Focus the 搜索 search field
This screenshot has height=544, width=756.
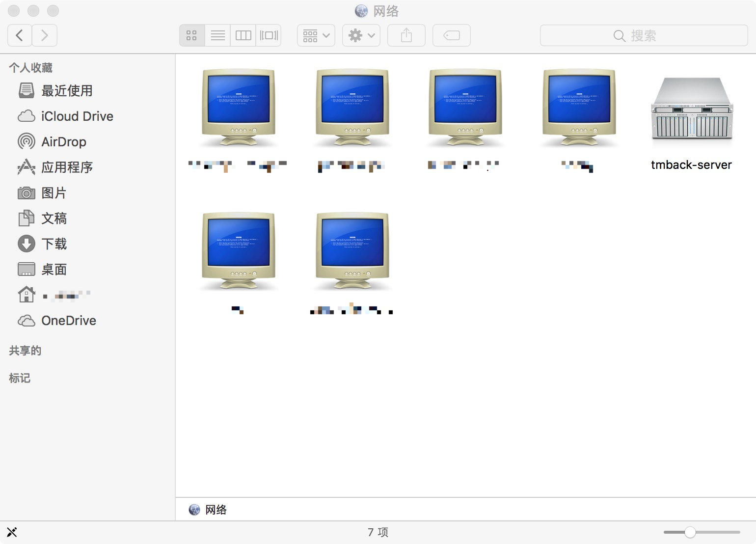coord(644,35)
